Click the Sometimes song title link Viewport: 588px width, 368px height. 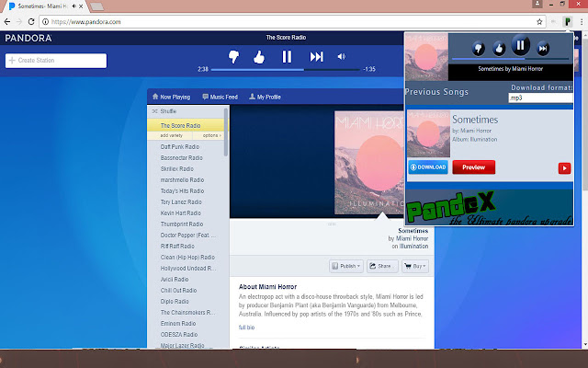[x=413, y=231]
